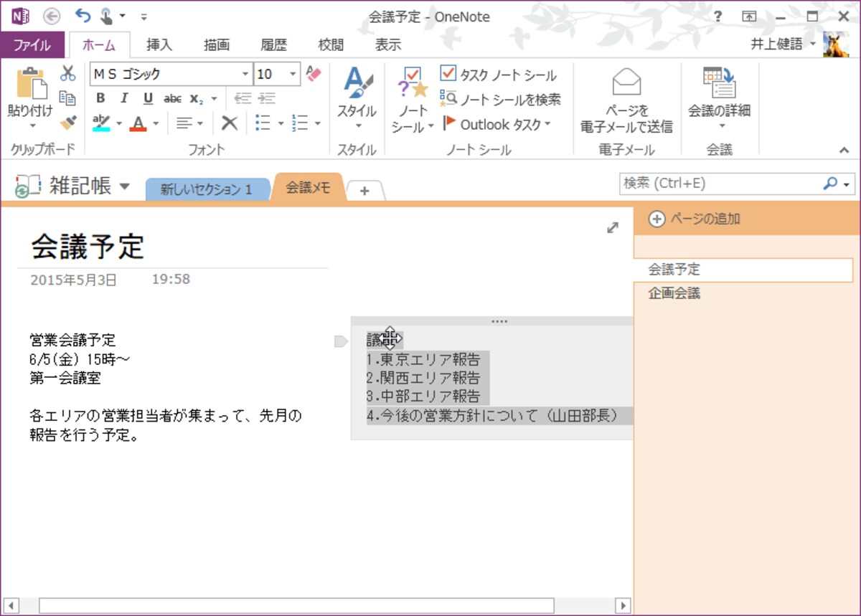Click the increase indent icon
The image size is (861, 616).
pos(267,98)
